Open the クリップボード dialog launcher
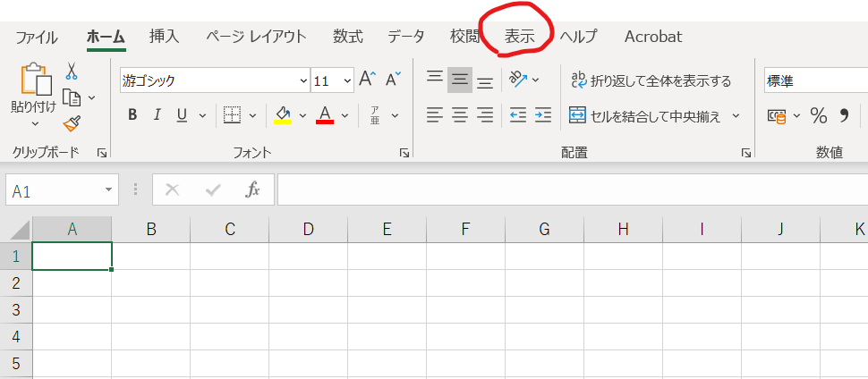This screenshot has height=379, width=868. pos(102,153)
